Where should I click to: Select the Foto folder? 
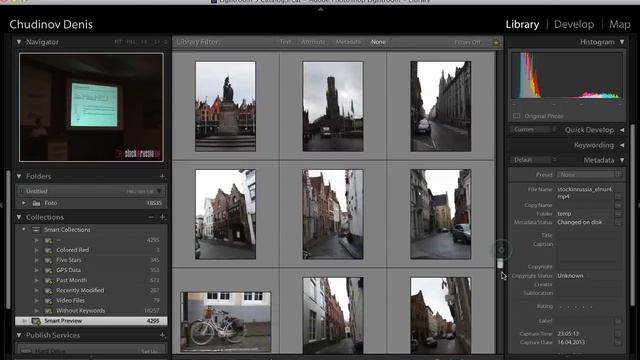coord(91,203)
